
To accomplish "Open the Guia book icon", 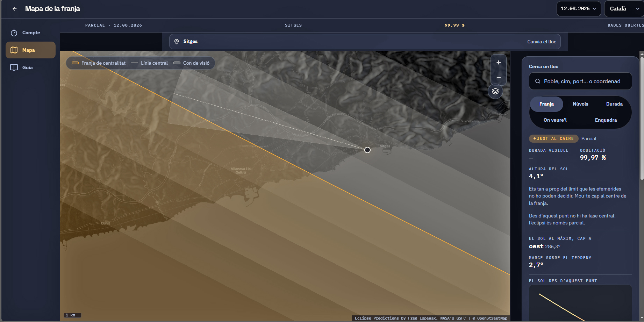I will point(14,67).
